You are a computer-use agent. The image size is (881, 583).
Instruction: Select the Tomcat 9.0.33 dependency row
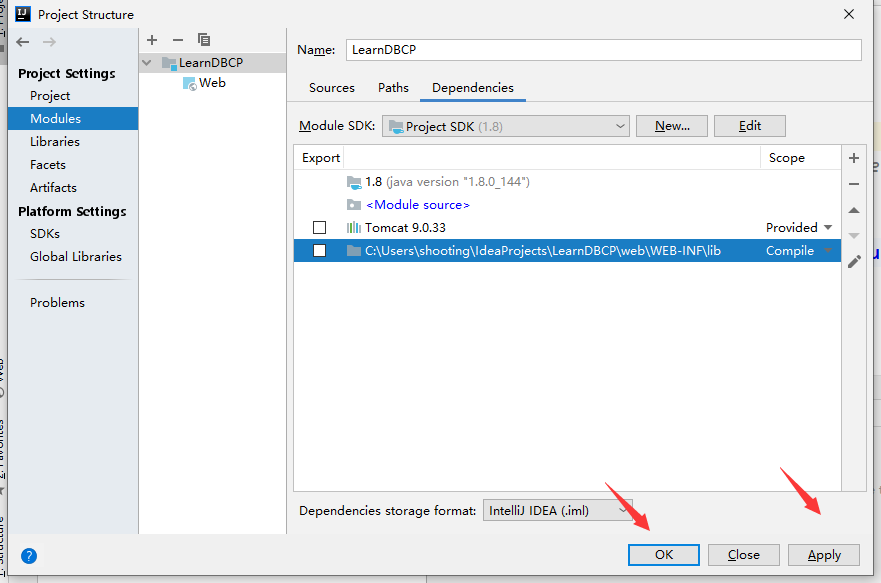[x=567, y=227]
